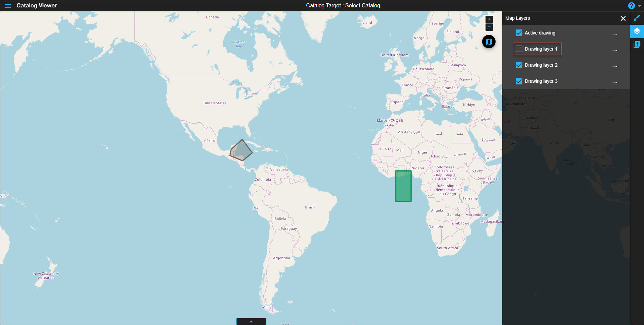
Task: Close the Map Layers panel
Action: (x=623, y=18)
